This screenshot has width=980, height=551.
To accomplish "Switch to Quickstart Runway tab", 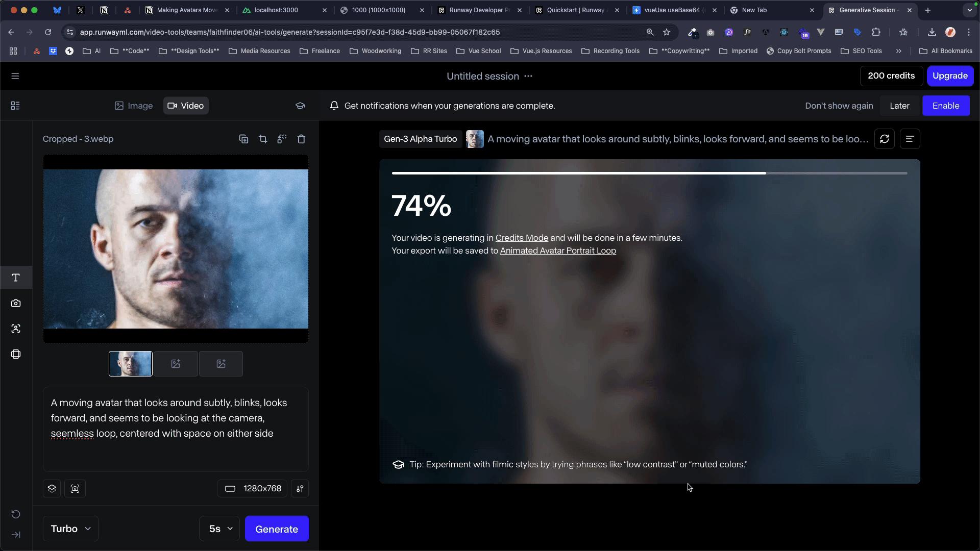I will [x=575, y=10].
